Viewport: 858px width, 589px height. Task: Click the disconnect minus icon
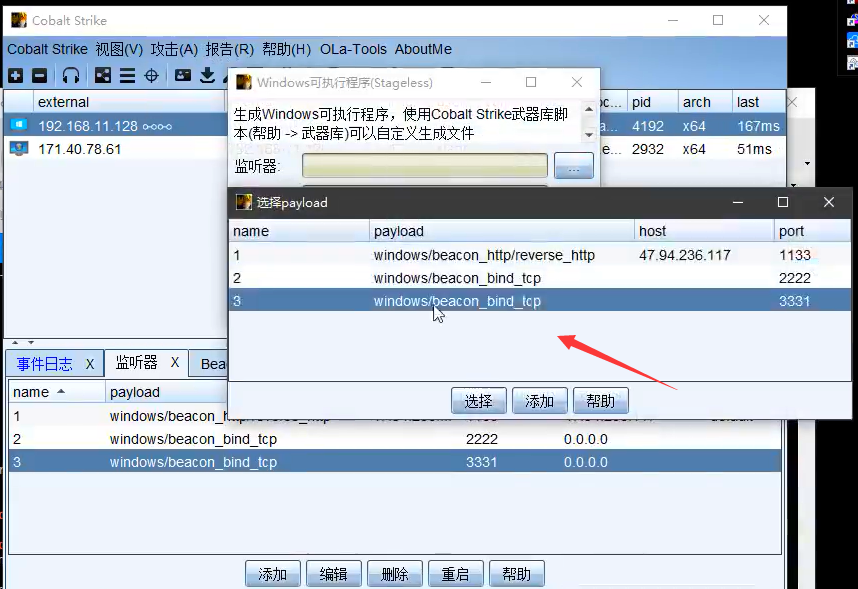coord(39,75)
